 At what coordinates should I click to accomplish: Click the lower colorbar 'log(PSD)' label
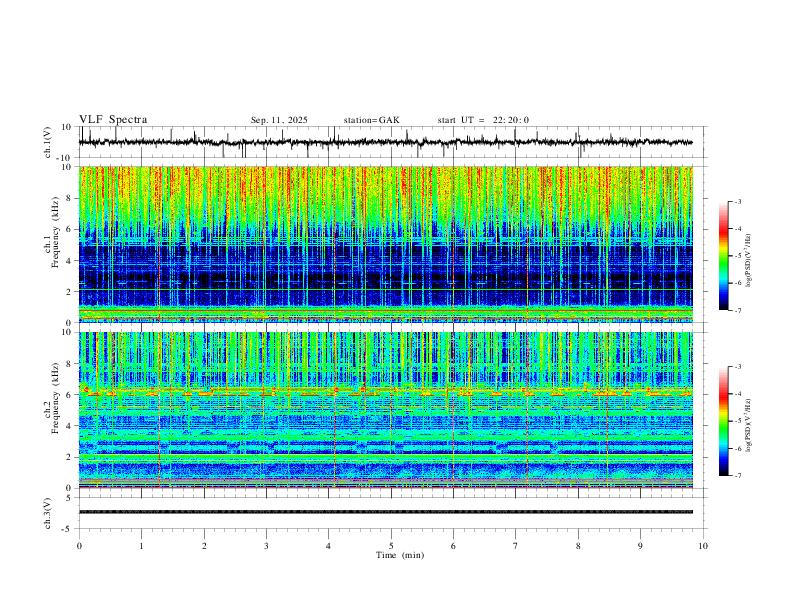pyautogui.click(x=749, y=426)
